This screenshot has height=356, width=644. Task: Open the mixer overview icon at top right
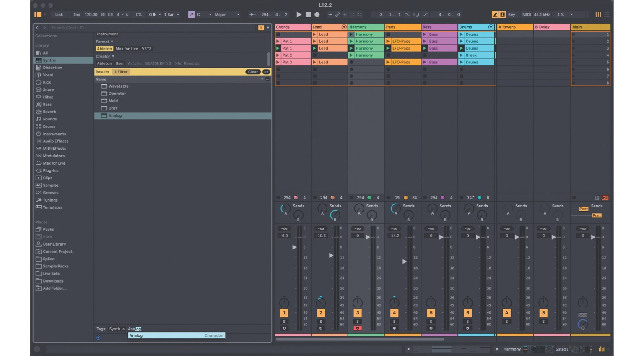click(598, 14)
